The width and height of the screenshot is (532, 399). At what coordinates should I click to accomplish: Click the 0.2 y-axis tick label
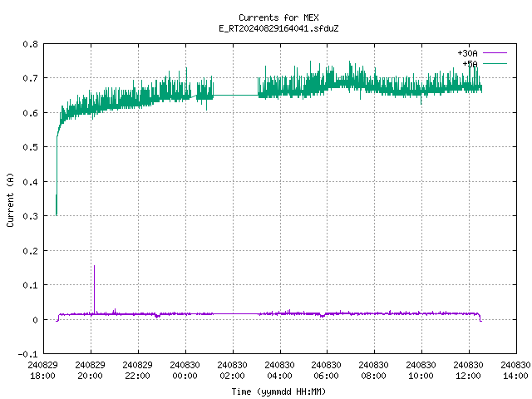pos(30,251)
